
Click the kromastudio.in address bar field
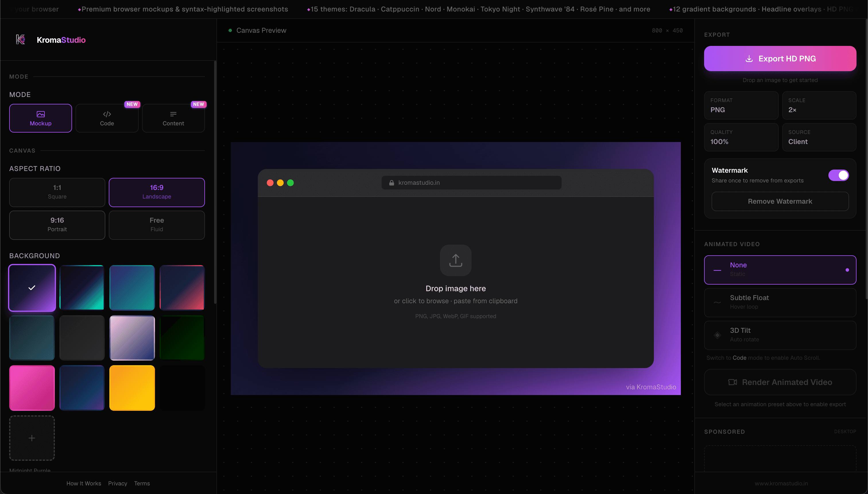point(471,182)
